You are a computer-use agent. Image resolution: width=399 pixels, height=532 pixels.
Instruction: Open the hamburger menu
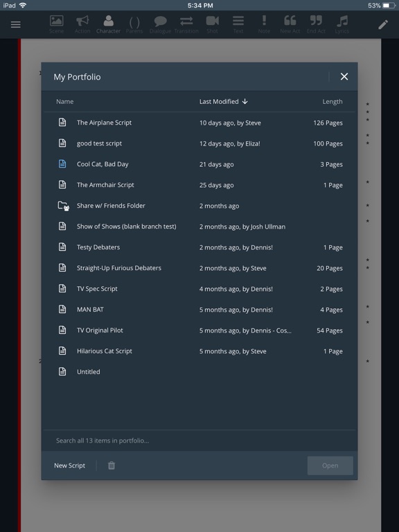16,24
